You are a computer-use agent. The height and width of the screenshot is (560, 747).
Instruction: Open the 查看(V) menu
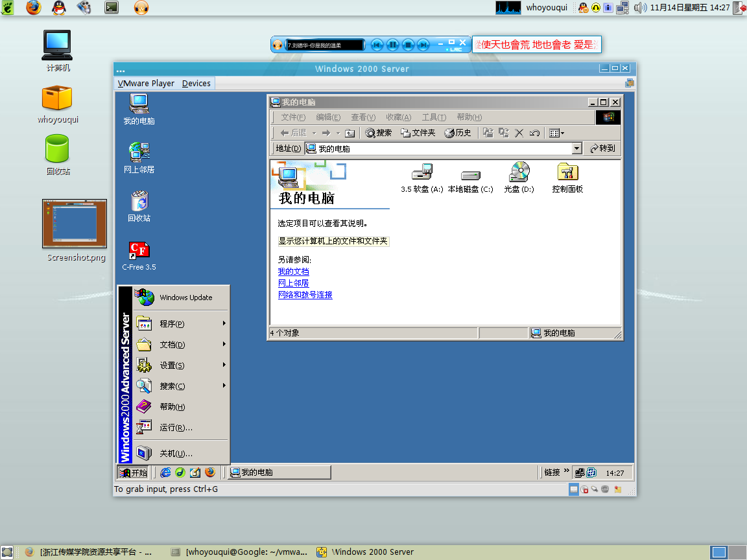364,117
